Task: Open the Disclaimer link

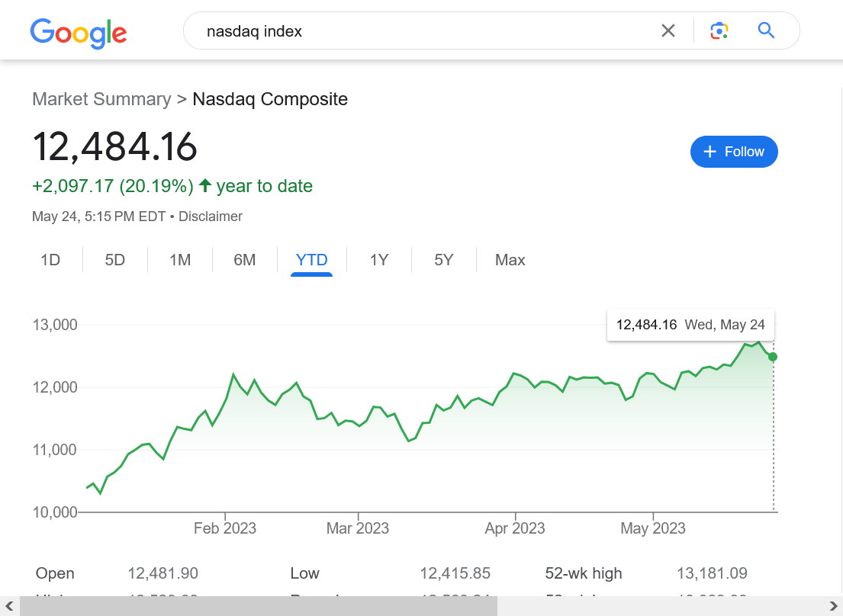Action: click(x=211, y=217)
